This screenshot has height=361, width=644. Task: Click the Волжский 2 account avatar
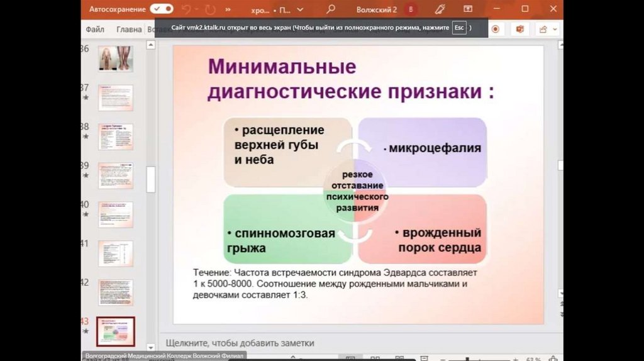pos(411,9)
